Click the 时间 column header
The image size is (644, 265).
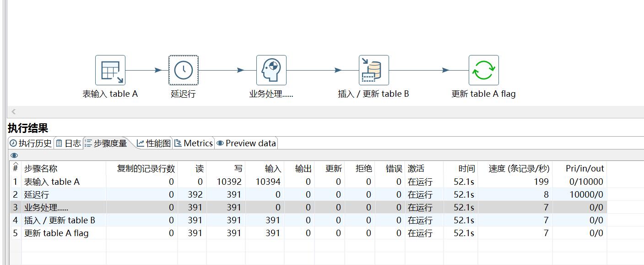460,168
